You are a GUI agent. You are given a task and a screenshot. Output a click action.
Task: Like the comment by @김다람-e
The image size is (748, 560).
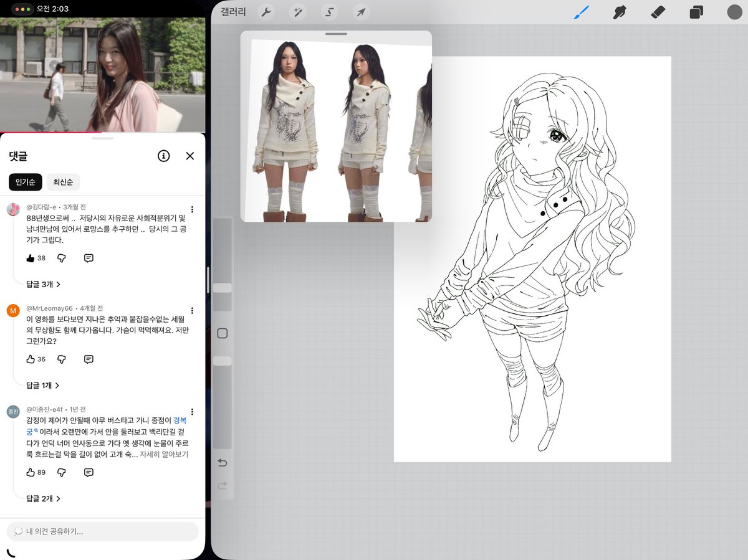point(31,258)
